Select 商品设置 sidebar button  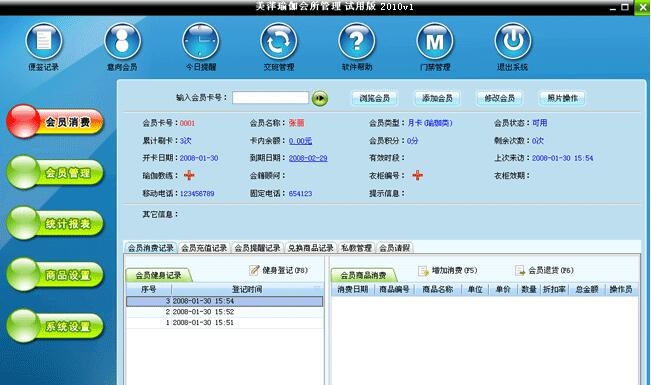(55, 275)
